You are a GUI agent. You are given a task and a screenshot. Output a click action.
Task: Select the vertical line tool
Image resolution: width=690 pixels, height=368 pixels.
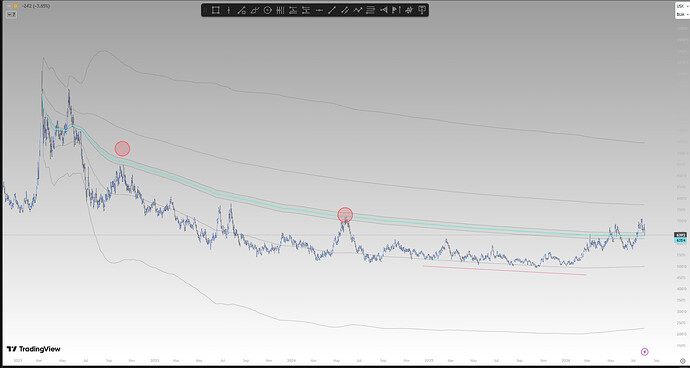click(228, 10)
